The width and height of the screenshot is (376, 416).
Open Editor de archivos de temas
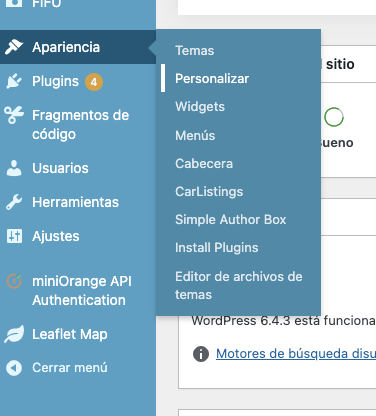[x=239, y=285]
